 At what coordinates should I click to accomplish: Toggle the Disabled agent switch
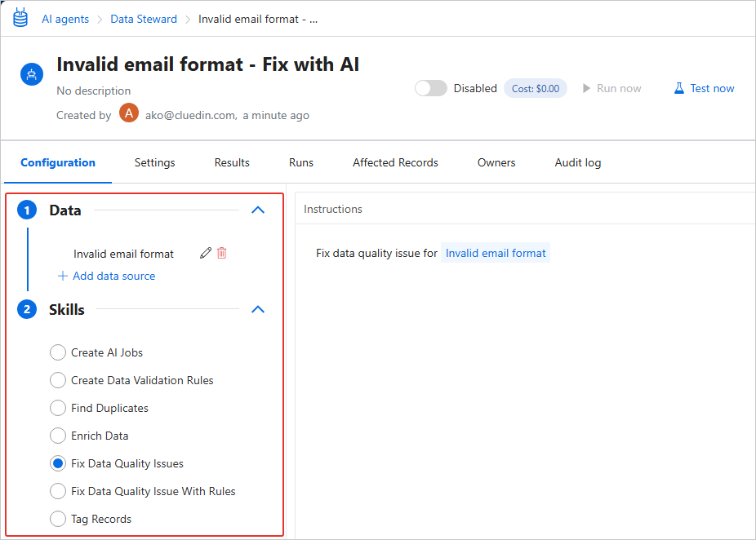coord(431,88)
